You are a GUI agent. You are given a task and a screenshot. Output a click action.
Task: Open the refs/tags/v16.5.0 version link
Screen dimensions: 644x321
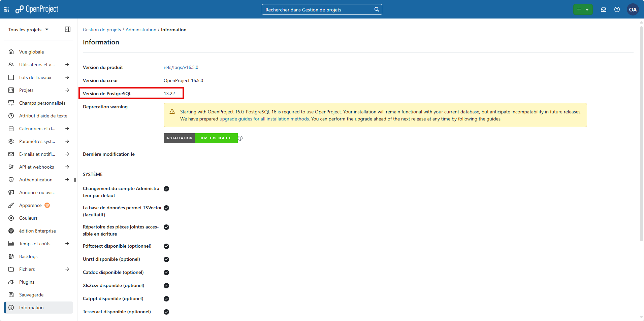[x=181, y=67]
